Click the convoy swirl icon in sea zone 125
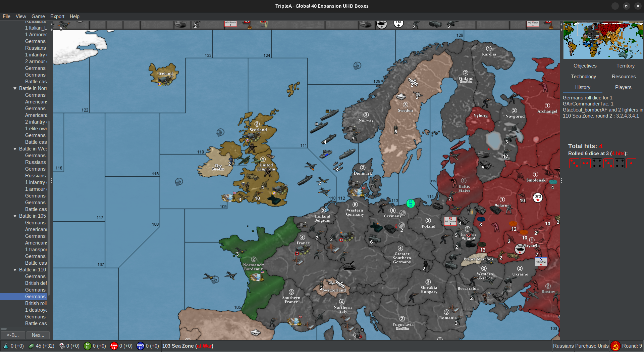This screenshot has width=644, height=352. 357,66
